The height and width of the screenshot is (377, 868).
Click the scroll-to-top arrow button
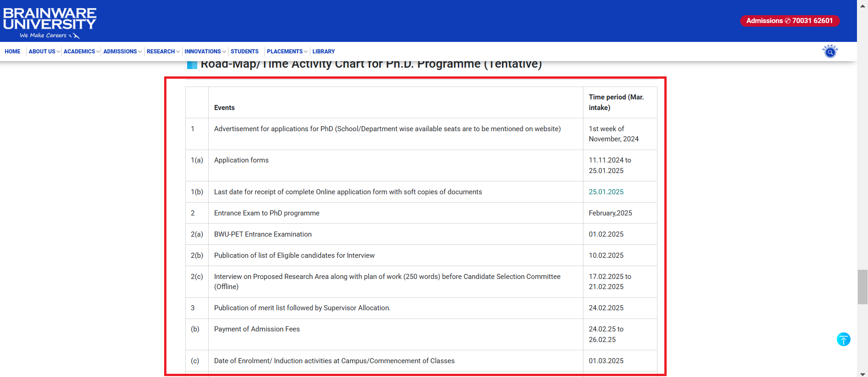843,339
